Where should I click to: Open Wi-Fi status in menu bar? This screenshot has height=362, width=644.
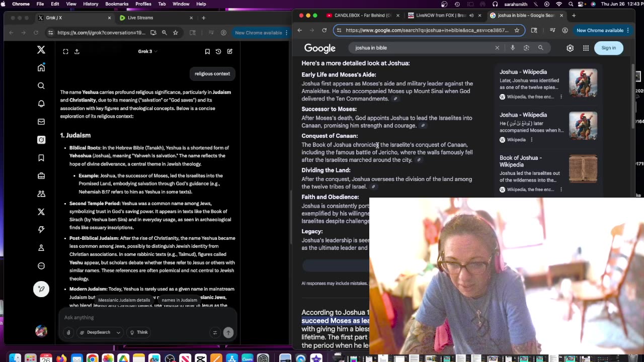(x=559, y=4)
